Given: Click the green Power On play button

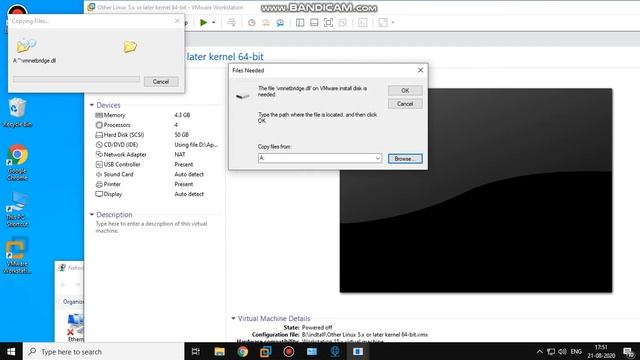Looking at the screenshot, I should pyautogui.click(x=203, y=22).
